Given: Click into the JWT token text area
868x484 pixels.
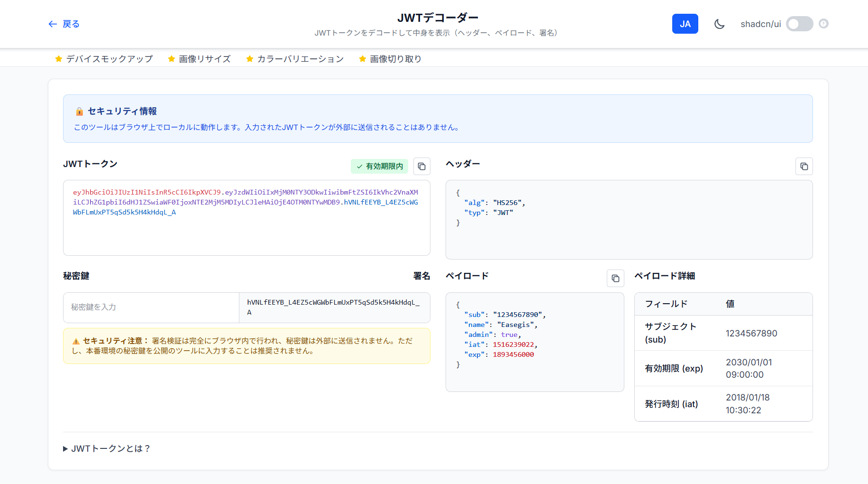Looking at the screenshot, I should 247,218.
